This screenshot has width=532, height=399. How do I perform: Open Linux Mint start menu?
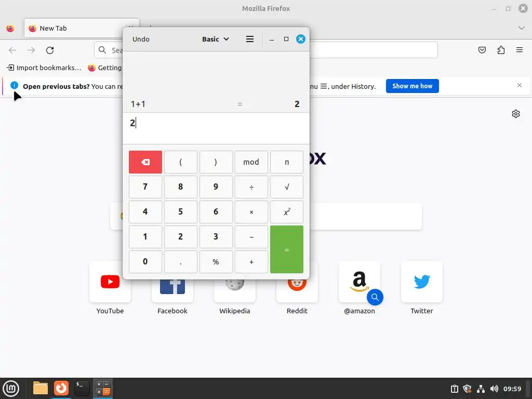[x=11, y=389]
